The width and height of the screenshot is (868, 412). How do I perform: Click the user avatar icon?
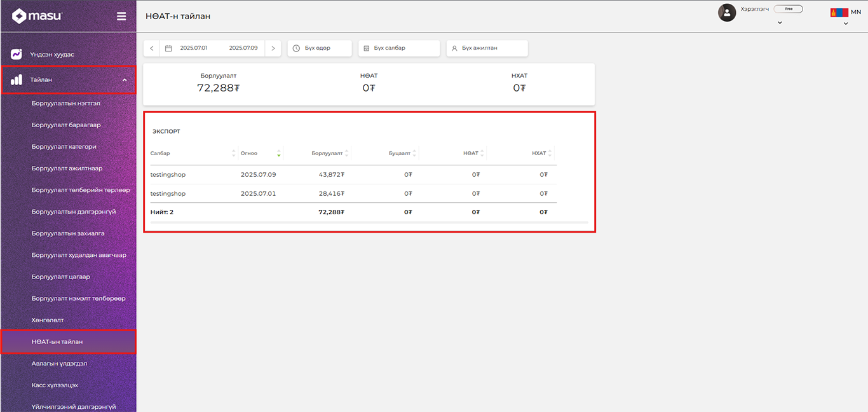tap(727, 12)
